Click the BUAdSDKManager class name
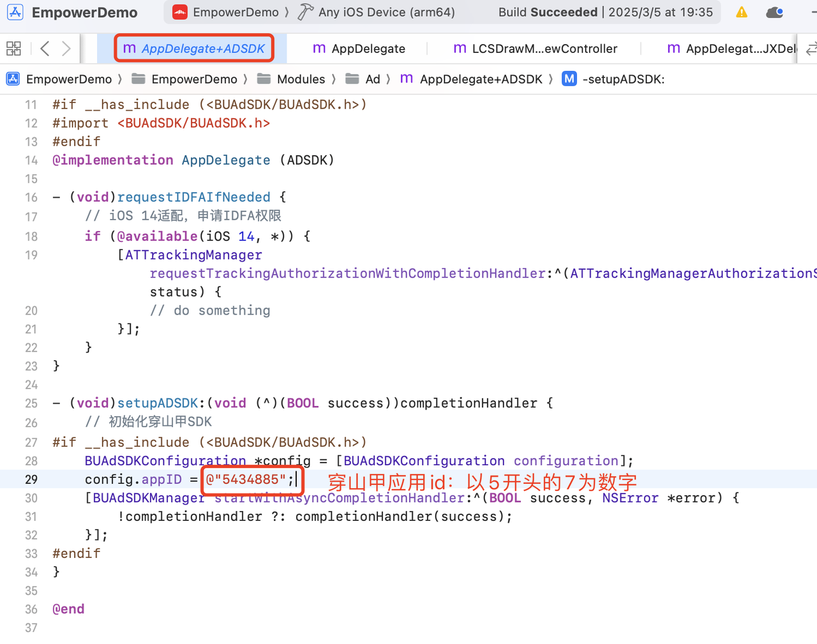This screenshot has width=817, height=644. pyautogui.click(x=149, y=498)
